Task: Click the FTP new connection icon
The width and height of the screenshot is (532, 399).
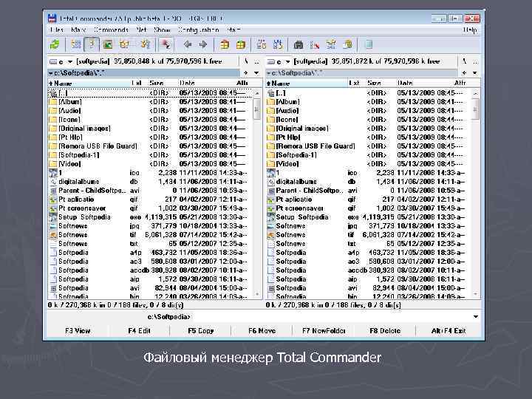Action: tap(278, 44)
